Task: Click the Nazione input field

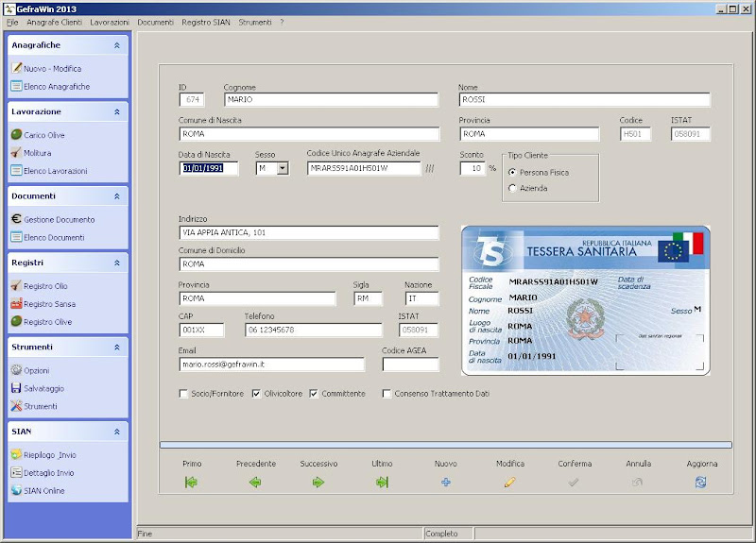Action: [x=421, y=298]
